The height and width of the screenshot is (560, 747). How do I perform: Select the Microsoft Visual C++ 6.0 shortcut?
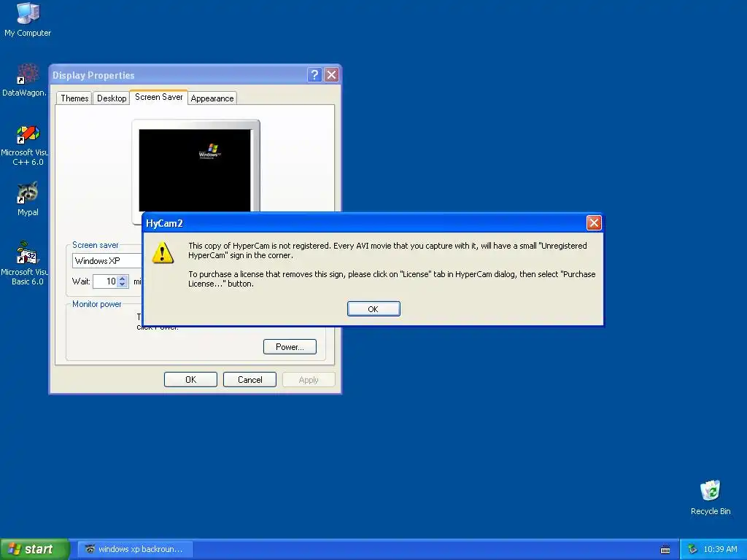(x=25, y=145)
